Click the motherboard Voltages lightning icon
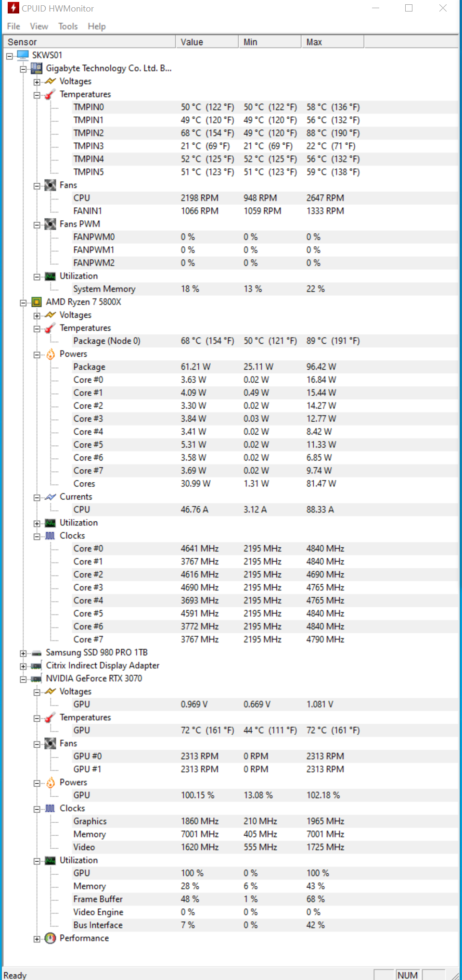This screenshot has width=462, height=980. coord(50,81)
